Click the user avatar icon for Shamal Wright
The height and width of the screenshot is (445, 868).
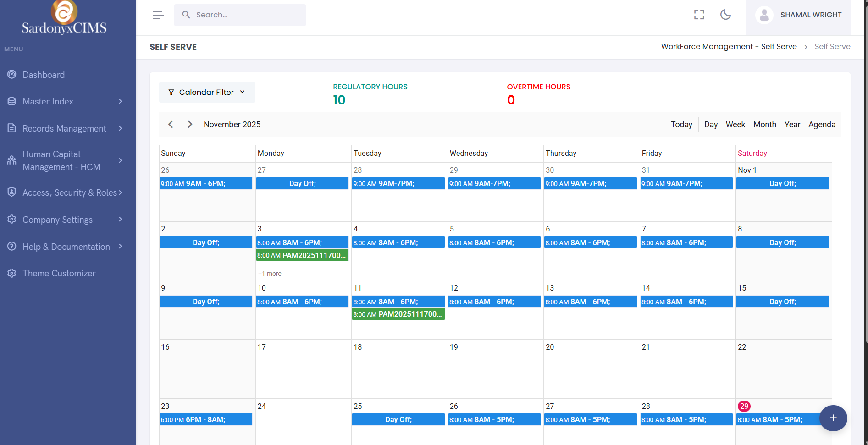(764, 15)
